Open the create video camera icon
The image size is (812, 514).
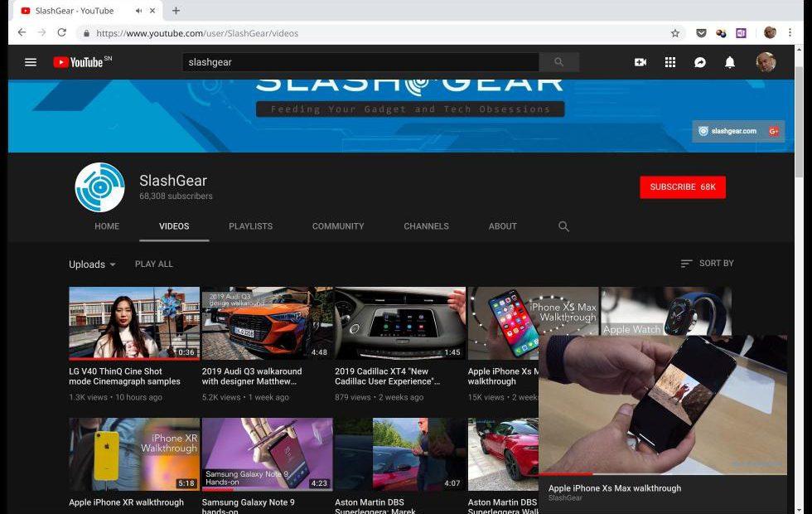(640, 62)
